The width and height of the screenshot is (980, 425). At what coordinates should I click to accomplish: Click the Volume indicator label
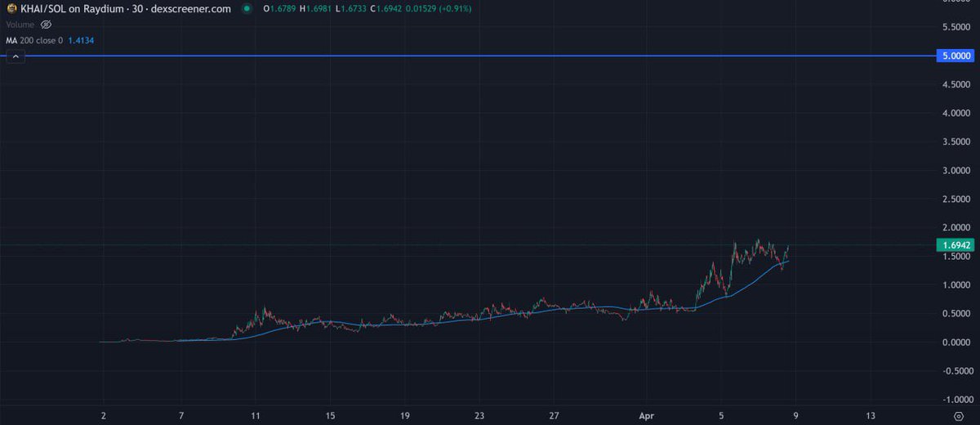click(x=20, y=25)
